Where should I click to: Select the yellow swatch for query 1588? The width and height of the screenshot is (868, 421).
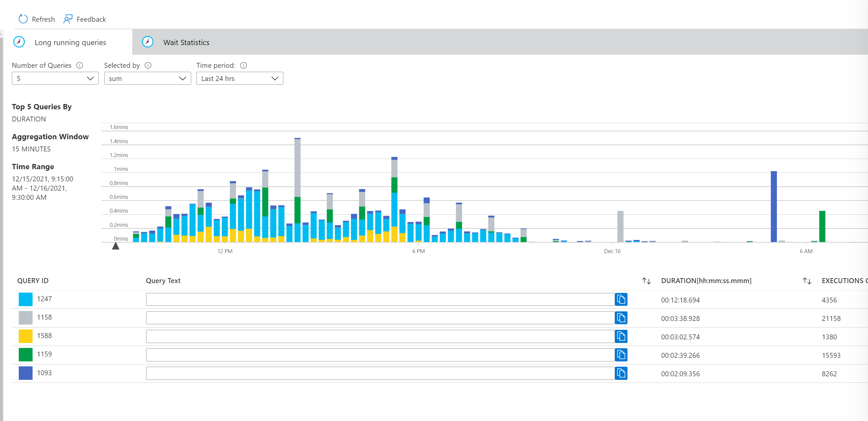pos(25,336)
